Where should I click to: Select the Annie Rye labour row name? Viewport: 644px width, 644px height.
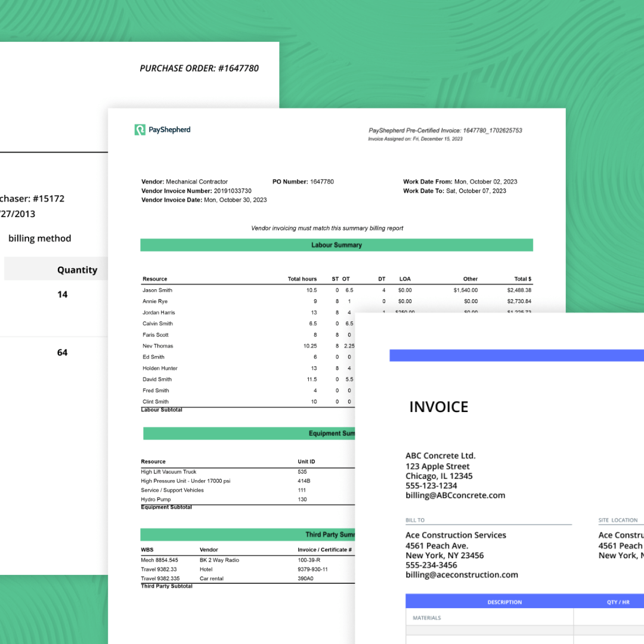(x=155, y=301)
